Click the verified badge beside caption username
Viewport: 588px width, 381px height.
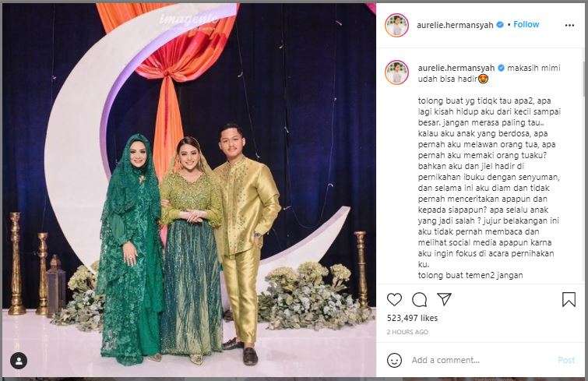tap(501, 68)
